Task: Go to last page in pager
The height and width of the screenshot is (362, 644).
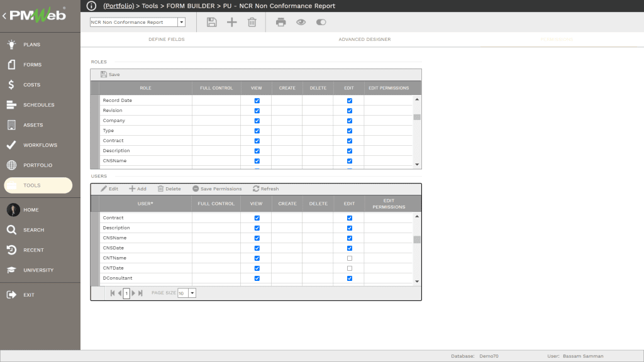Action: point(140,293)
